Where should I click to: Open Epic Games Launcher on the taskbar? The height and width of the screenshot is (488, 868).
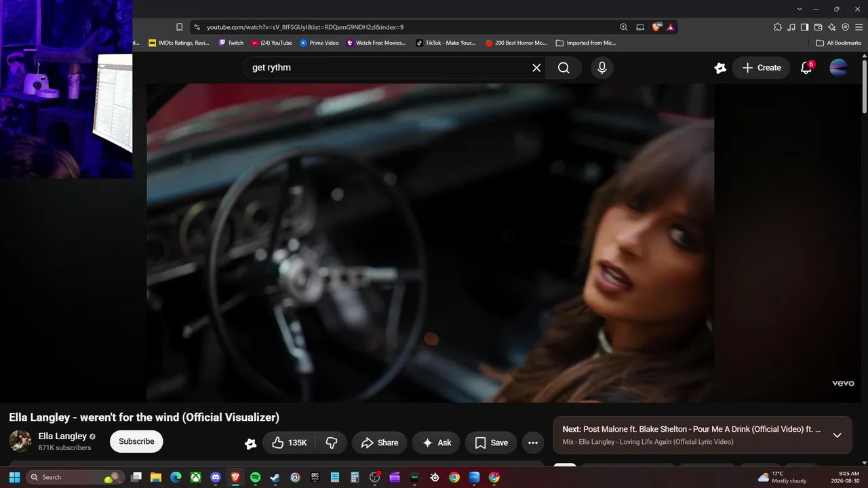(315, 477)
